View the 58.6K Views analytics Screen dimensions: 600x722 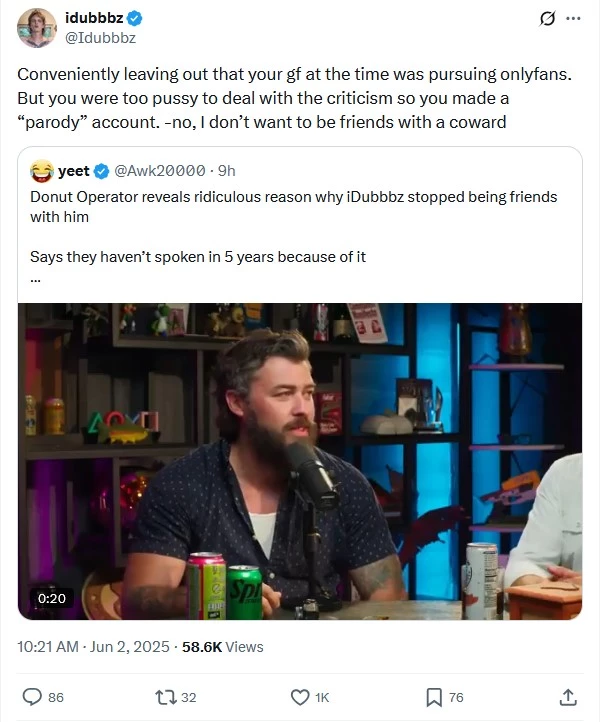(x=223, y=647)
